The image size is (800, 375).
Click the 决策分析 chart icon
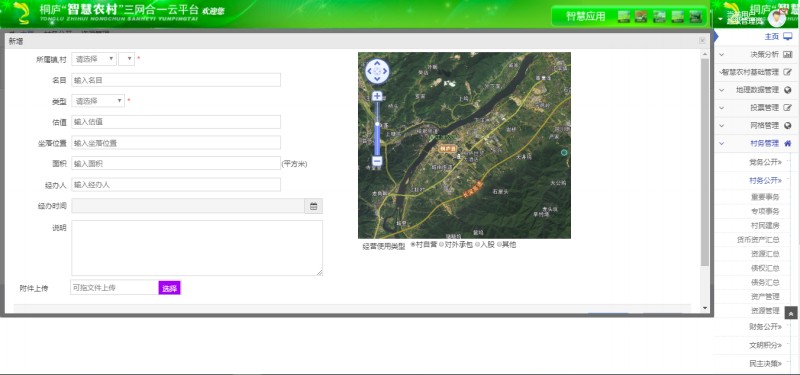[x=787, y=54]
